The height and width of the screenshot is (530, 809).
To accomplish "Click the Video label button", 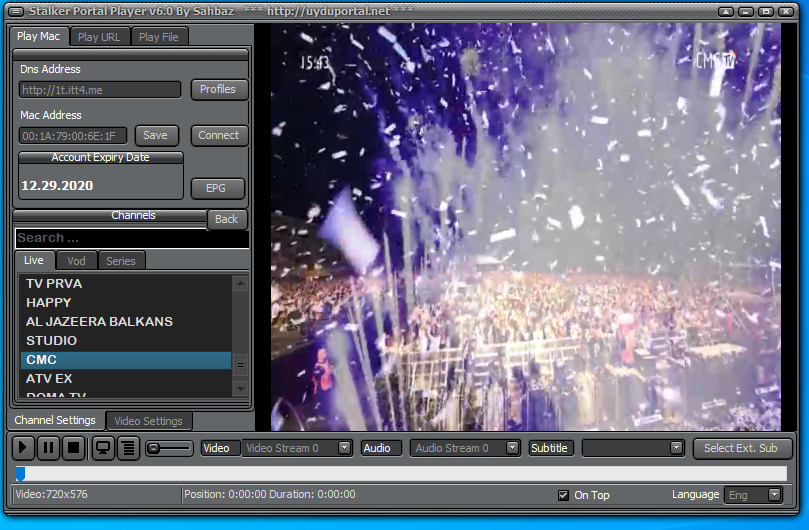I will [220, 448].
